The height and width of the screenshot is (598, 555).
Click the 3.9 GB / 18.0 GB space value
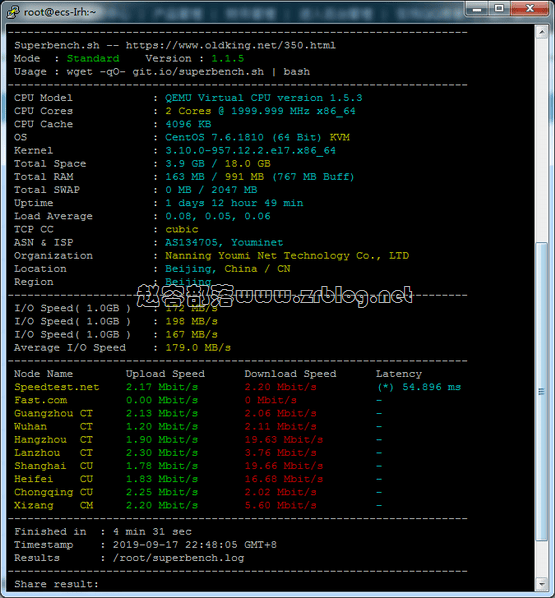click(x=218, y=164)
